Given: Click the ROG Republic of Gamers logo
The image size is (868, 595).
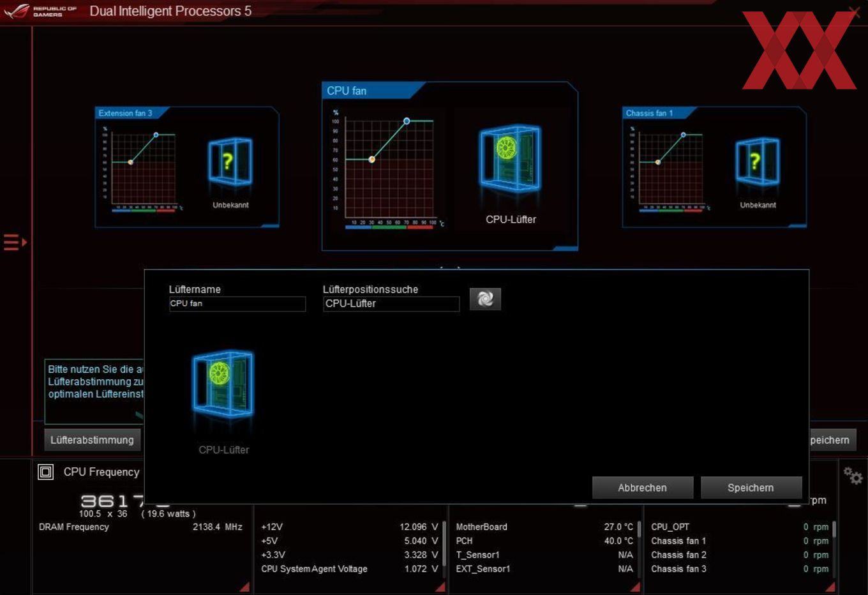Looking at the screenshot, I should pos(40,11).
